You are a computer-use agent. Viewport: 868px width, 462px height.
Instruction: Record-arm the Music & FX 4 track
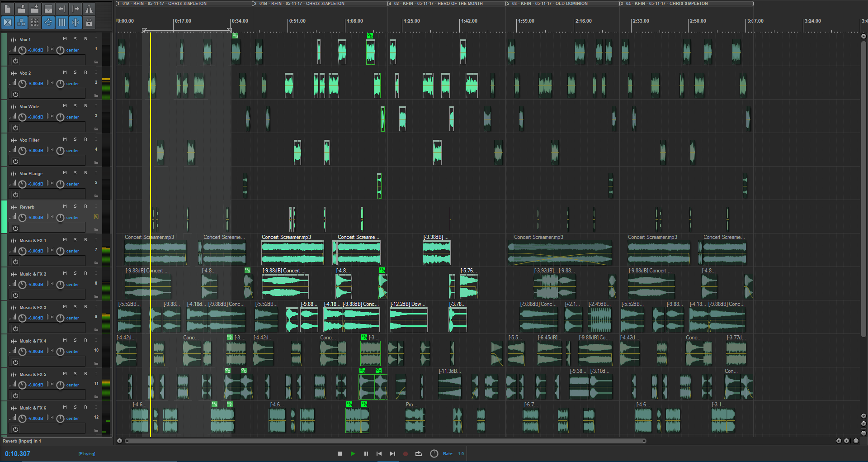(85, 340)
